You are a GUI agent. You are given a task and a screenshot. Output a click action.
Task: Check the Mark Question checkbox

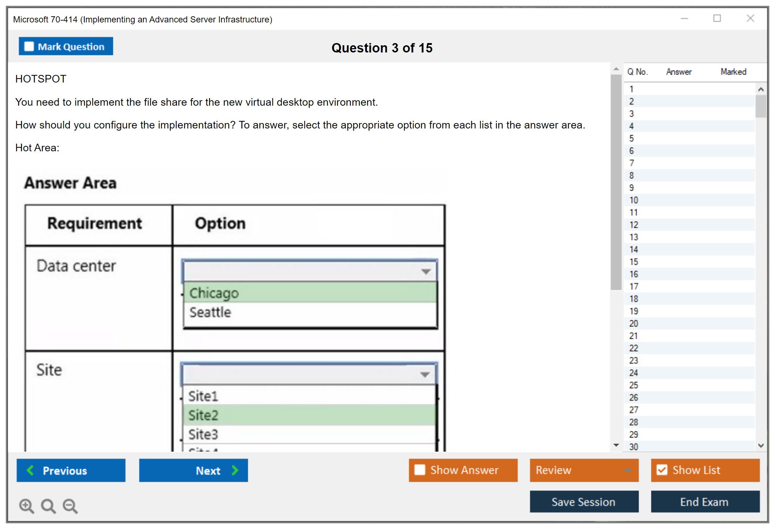coord(29,47)
